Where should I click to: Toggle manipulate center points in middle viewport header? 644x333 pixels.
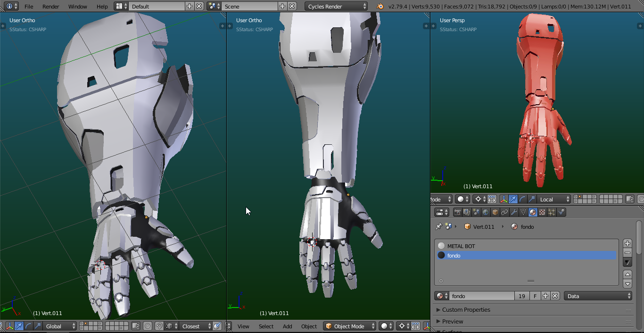415,326
